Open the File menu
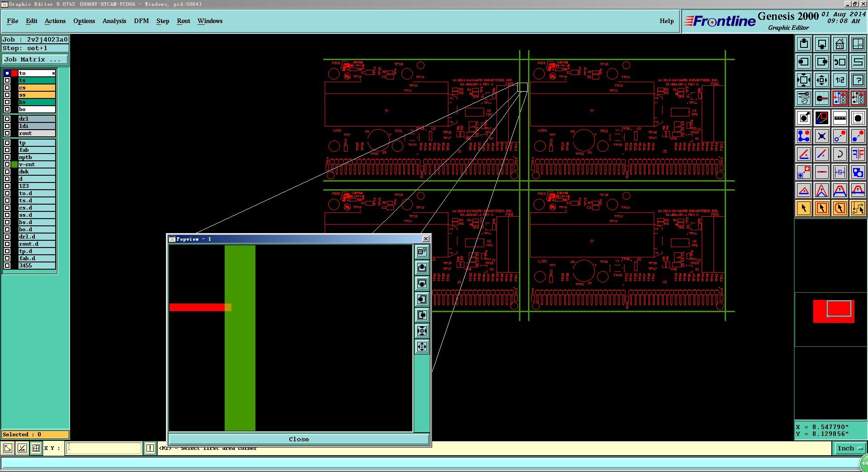 coord(13,21)
